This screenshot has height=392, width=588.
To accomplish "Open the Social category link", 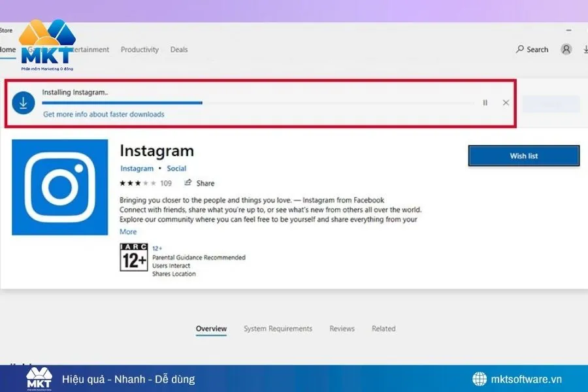I will [x=176, y=168].
